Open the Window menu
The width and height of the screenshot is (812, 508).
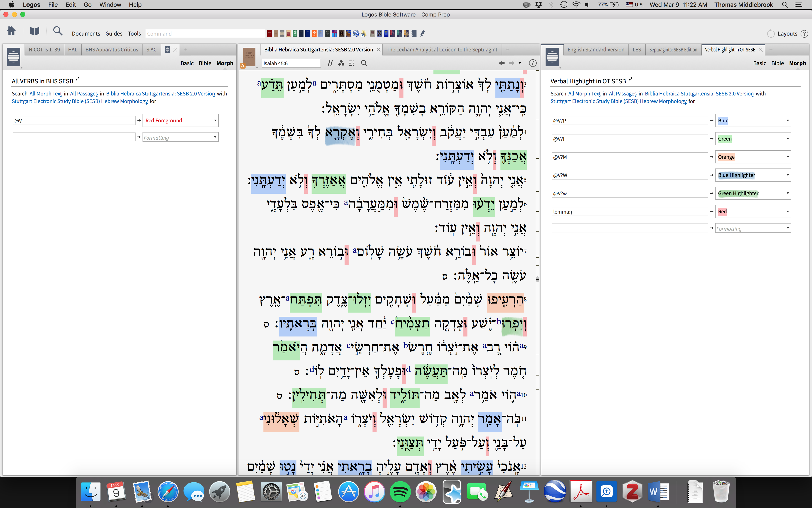click(x=110, y=5)
